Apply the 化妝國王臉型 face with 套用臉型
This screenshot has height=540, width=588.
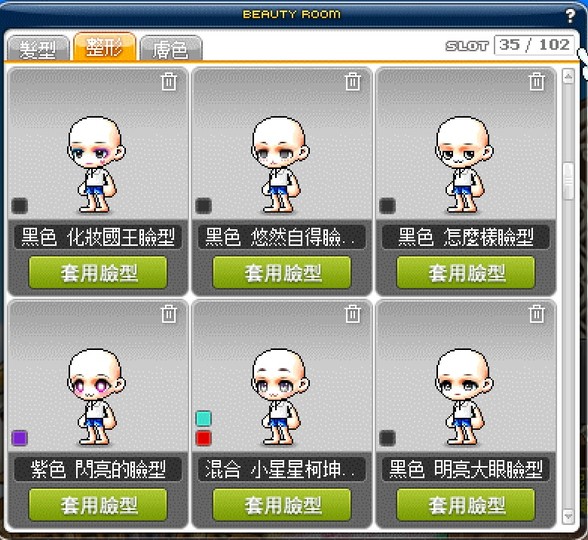click(98, 273)
